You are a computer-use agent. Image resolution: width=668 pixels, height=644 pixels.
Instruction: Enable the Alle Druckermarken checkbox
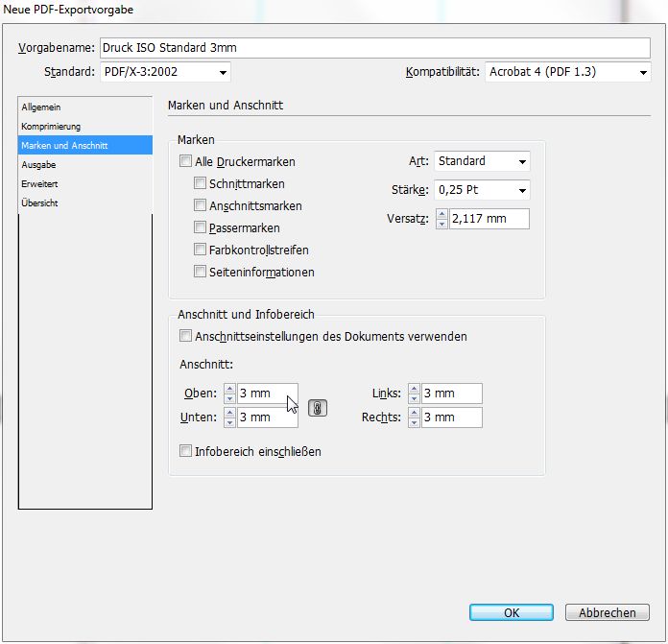click(x=186, y=162)
